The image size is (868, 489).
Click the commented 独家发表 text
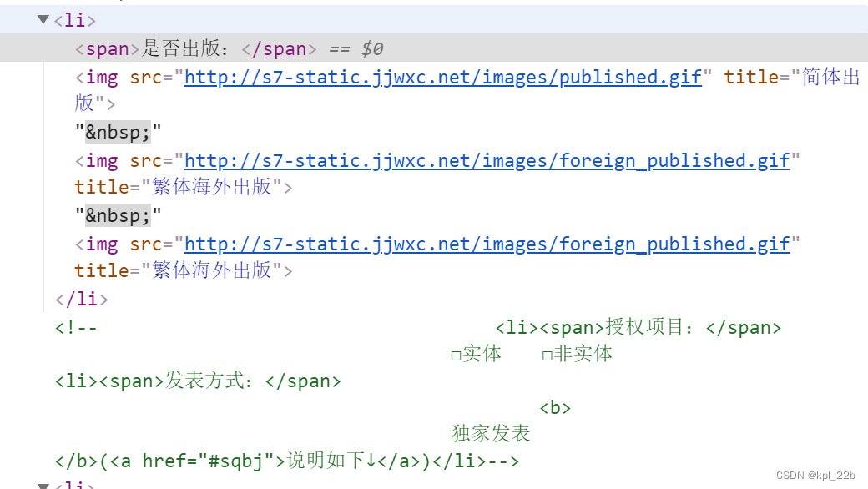(x=491, y=434)
